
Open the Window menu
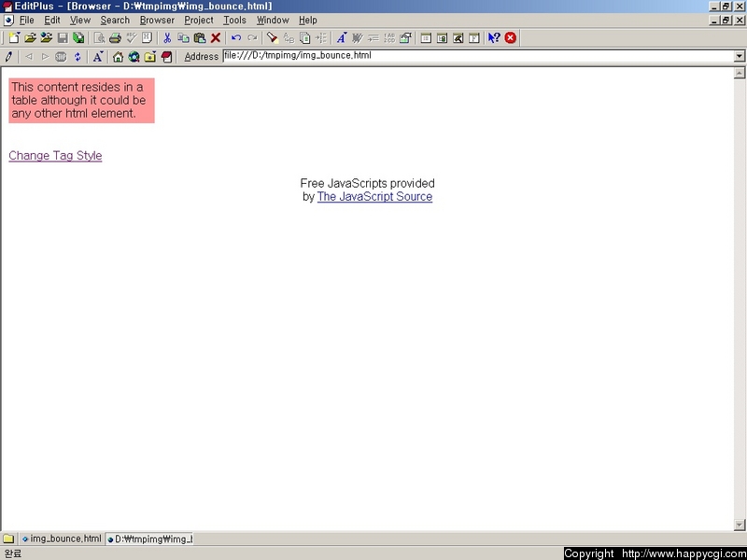click(x=273, y=20)
